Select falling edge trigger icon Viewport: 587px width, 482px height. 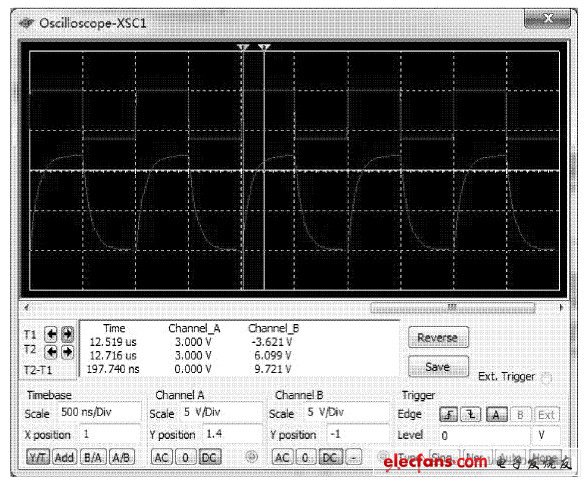tap(471, 414)
